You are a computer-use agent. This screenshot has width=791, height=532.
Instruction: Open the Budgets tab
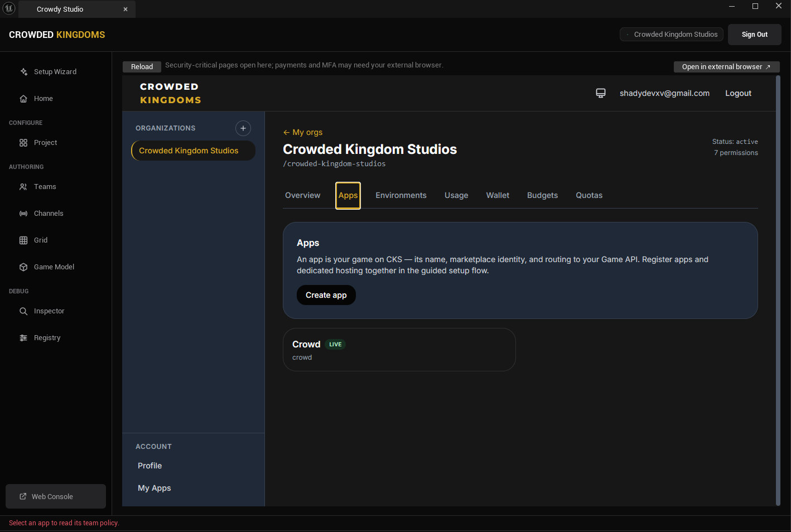click(x=543, y=195)
